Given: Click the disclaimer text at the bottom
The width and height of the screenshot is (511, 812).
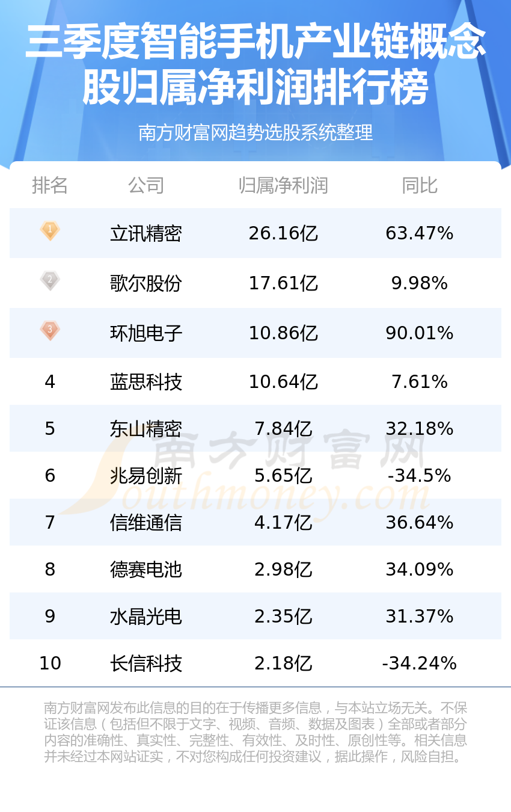Looking at the screenshot, I should 255,732.
